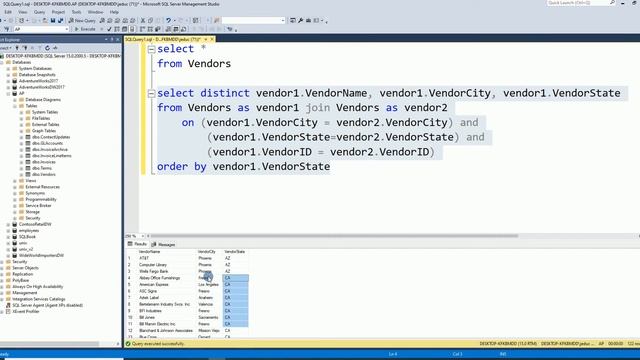This screenshot has height=360, width=640.
Task: Click the Execute query button
Action: [x=85, y=29]
